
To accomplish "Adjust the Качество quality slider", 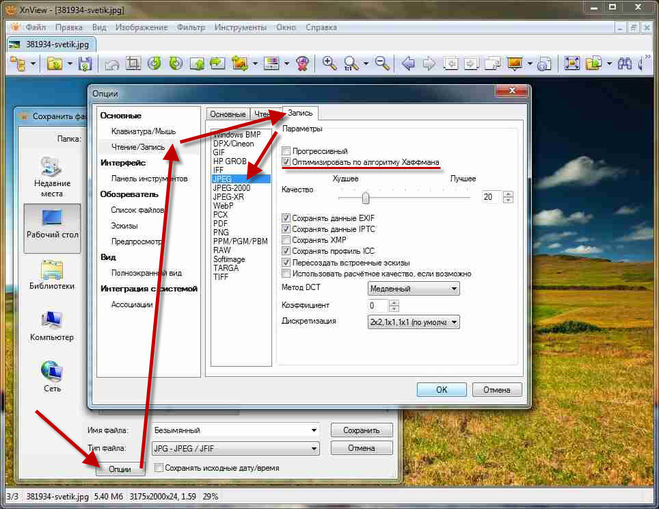I will click(366, 197).
